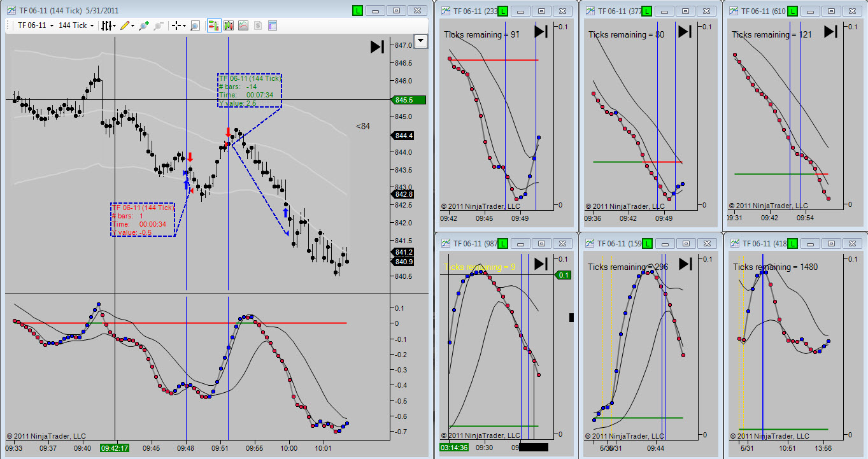Open the dropdown arrow above the price axis
The width and height of the screenshot is (868, 459).
click(x=420, y=41)
